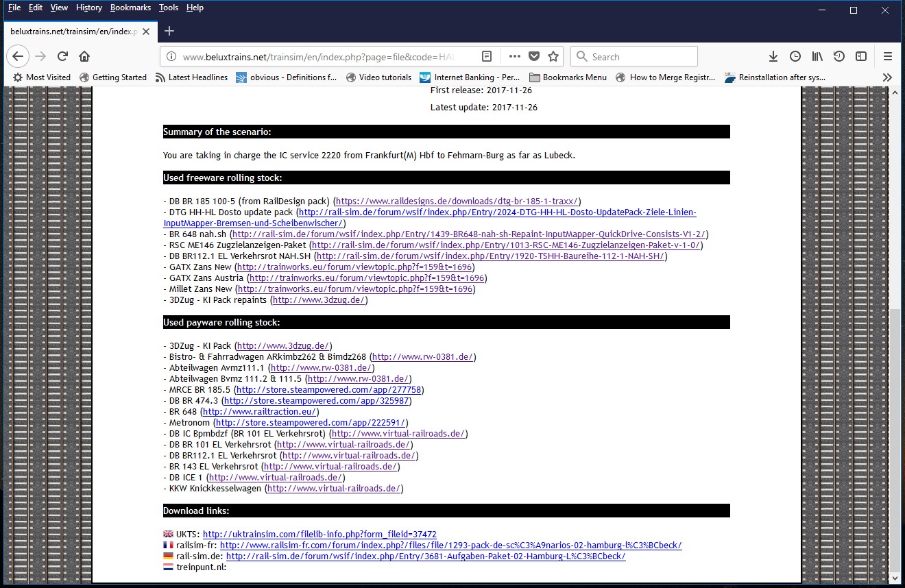Click the history counter-clockwise arrow icon
The height and width of the screenshot is (588, 905).
point(839,56)
